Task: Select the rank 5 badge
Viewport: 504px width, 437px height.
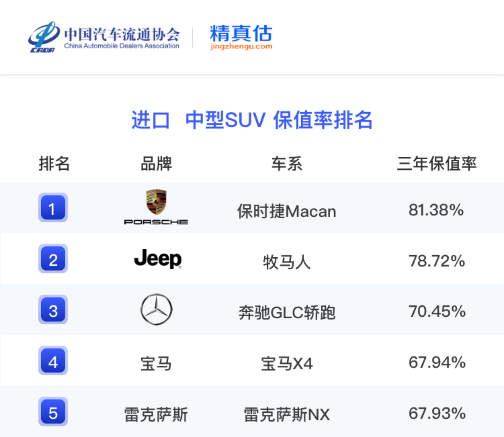Action: (x=53, y=411)
